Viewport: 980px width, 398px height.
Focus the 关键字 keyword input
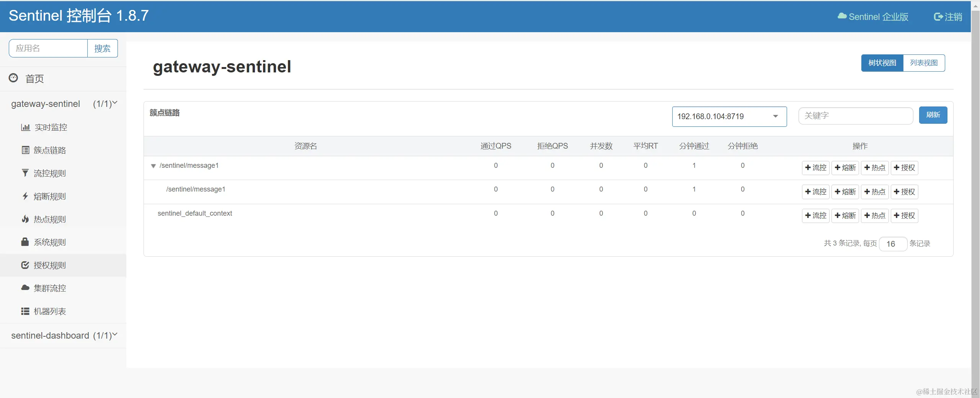tap(856, 116)
